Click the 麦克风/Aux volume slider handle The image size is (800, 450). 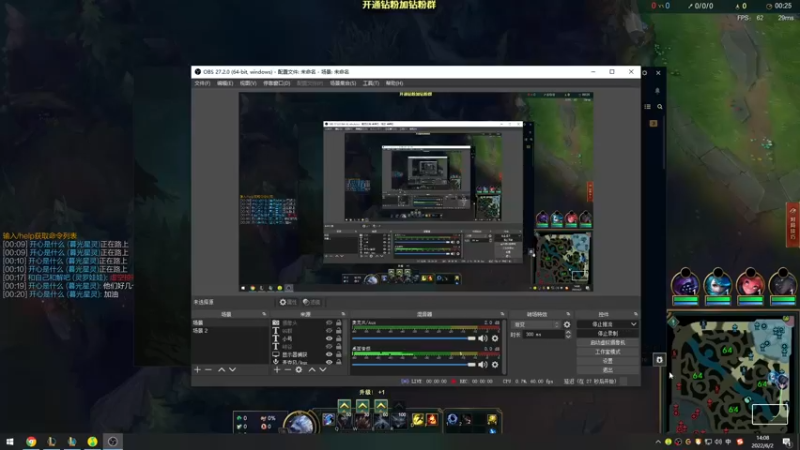471,338
